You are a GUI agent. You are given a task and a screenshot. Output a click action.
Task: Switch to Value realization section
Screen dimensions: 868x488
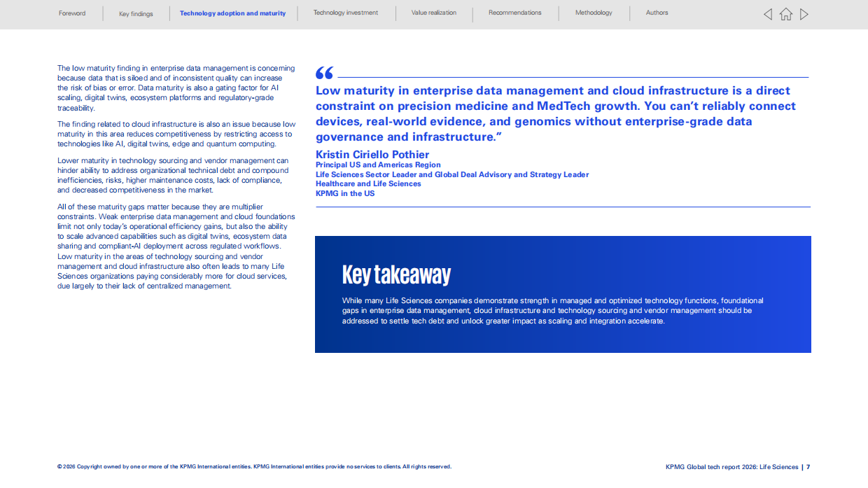point(434,13)
